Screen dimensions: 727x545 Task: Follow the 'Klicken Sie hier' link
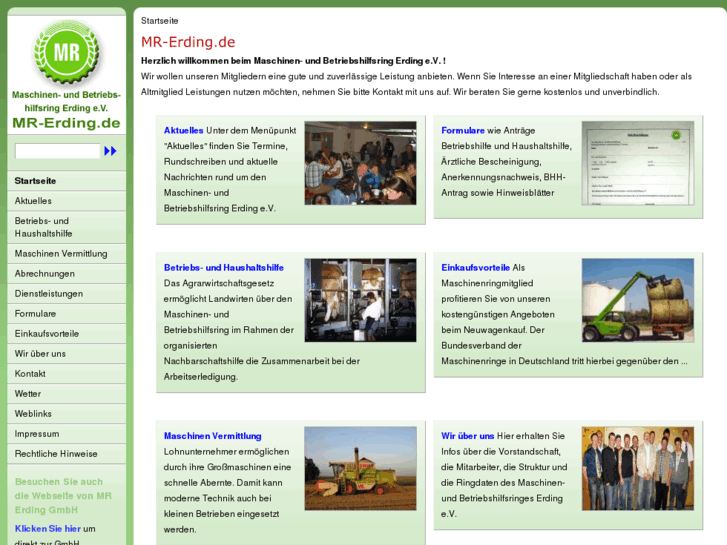(48, 528)
